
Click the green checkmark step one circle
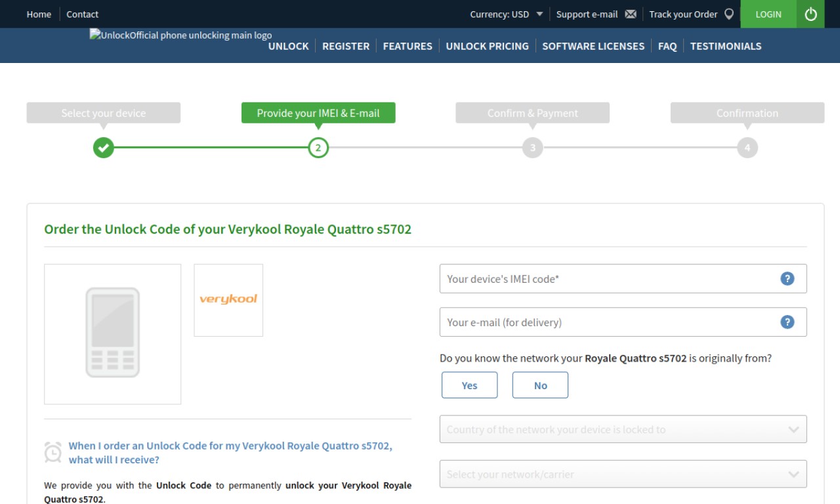tap(103, 148)
